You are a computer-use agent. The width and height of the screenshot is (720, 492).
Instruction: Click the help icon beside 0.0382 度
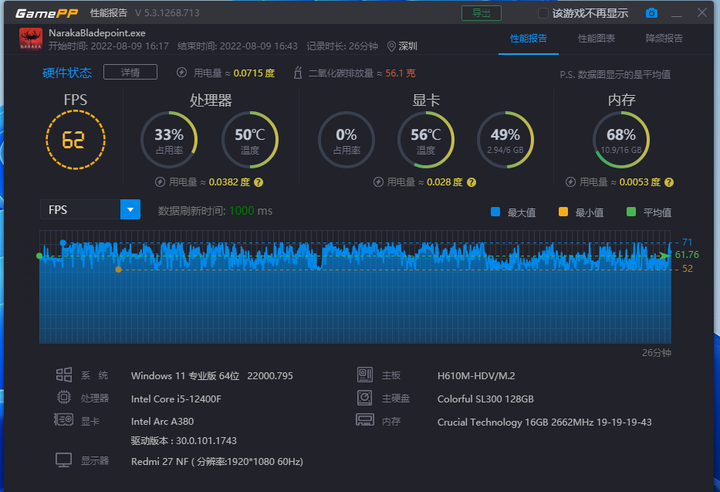[x=259, y=182]
